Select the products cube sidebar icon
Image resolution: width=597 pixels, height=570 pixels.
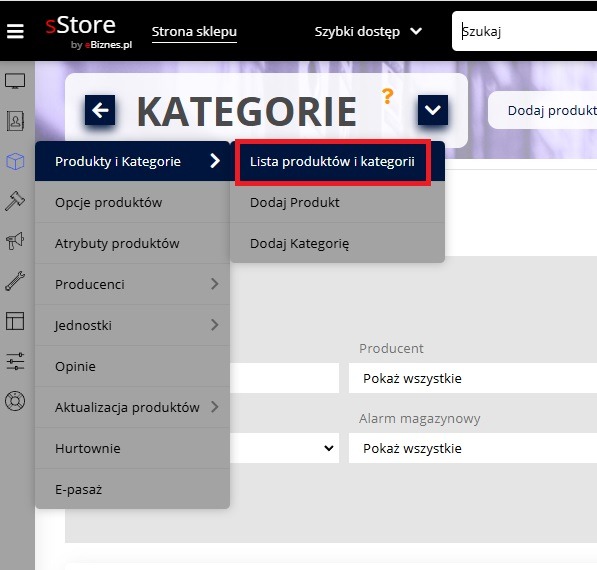click(x=15, y=161)
